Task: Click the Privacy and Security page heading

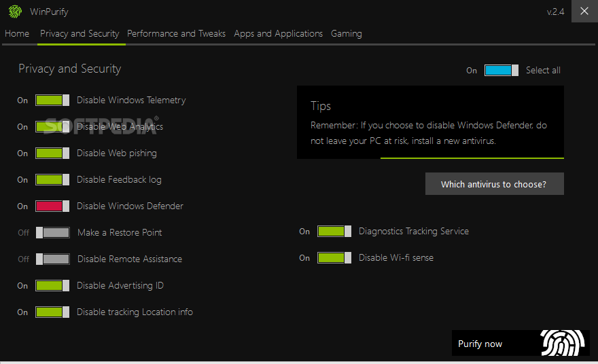Action: point(70,69)
